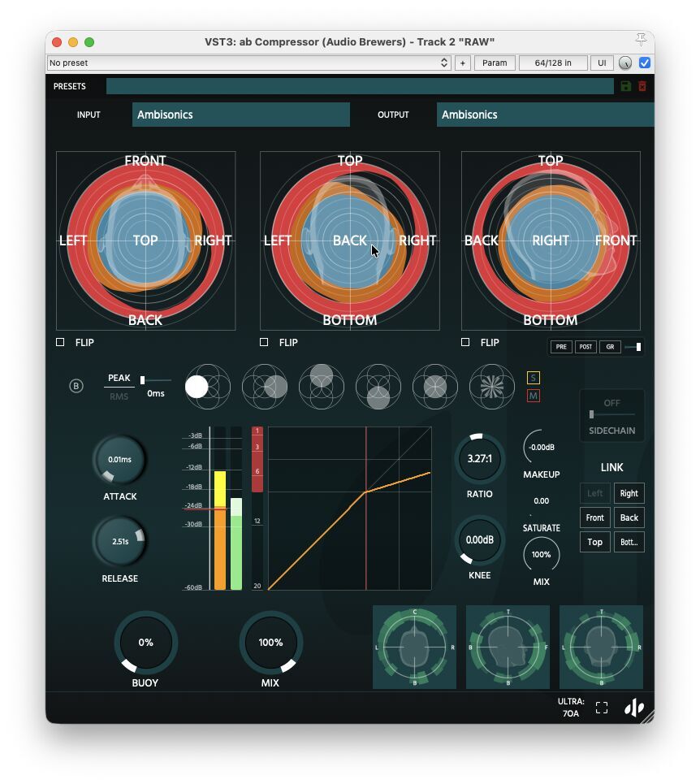700x784 pixels.
Task: Click the side-view head thumbnail with F label
Action: pos(508,647)
